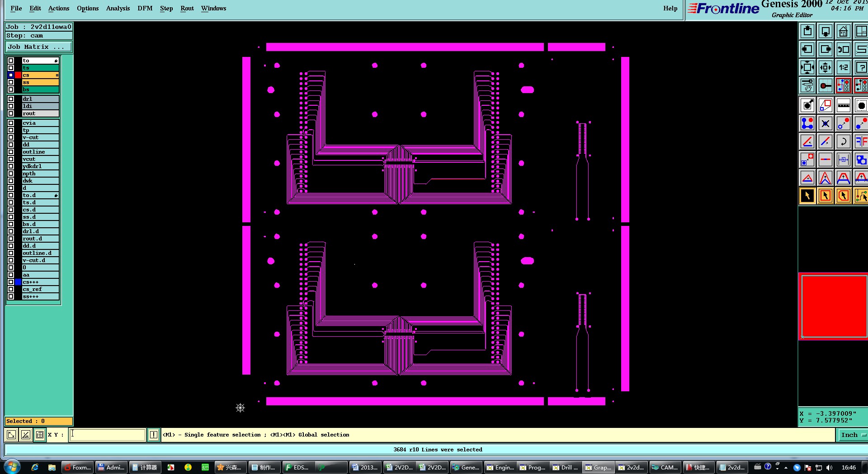The width and height of the screenshot is (868, 474).
Task: Click the exclamation mark icon after XY field
Action: [x=154, y=435]
